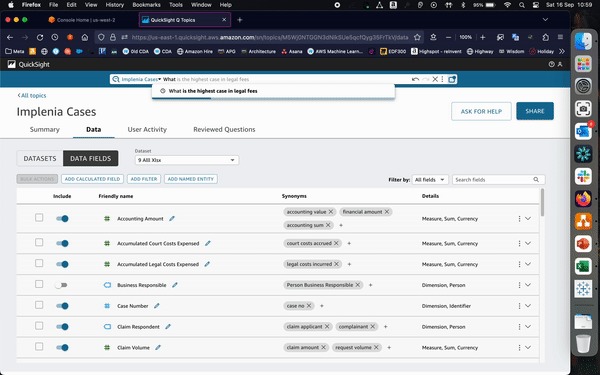Click the SHARE button
This screenshot has width=600, height=375.
(x=535, y=111)
